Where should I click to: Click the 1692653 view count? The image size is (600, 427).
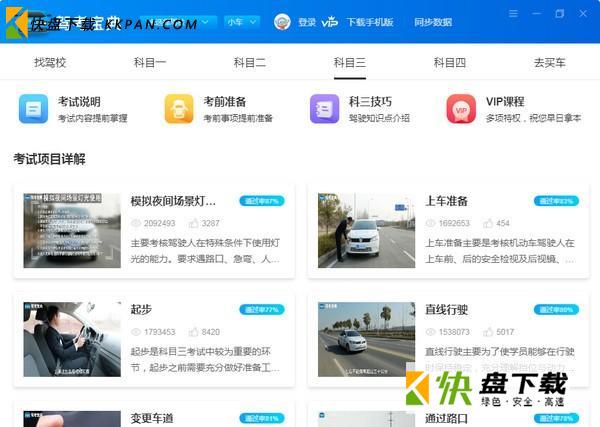coord(454,223)
